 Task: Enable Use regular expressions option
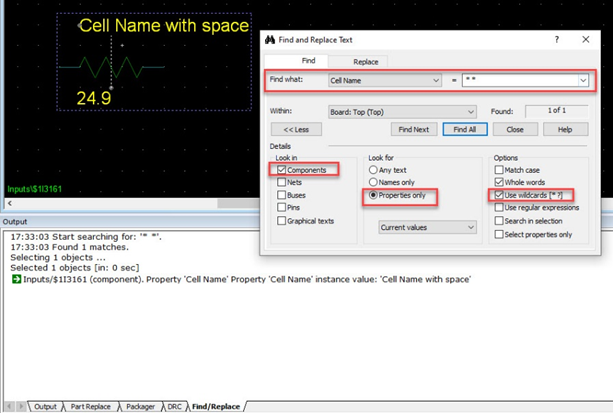point(499,207)
